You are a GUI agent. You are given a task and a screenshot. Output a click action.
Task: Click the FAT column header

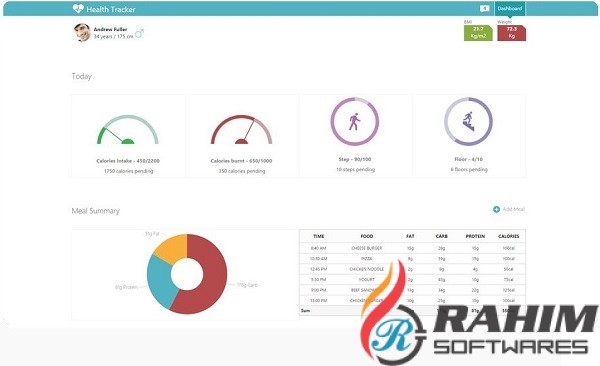pyautogui.click(x=410, y=236)
